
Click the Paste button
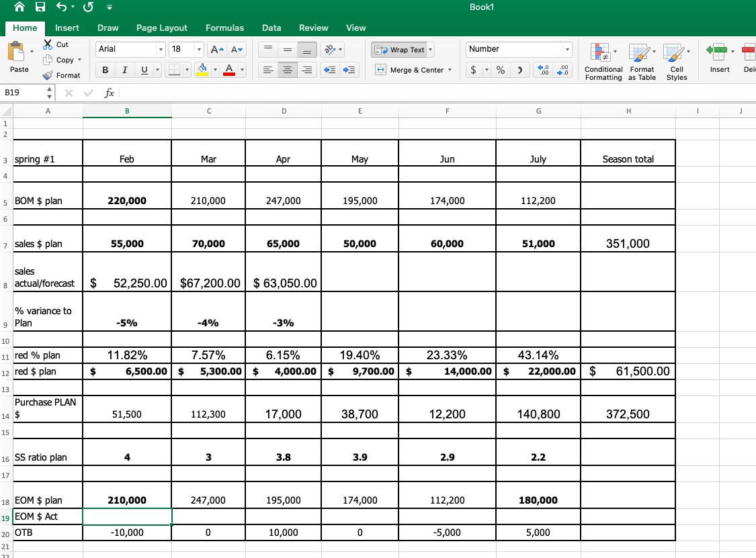(x=17, y=57)
